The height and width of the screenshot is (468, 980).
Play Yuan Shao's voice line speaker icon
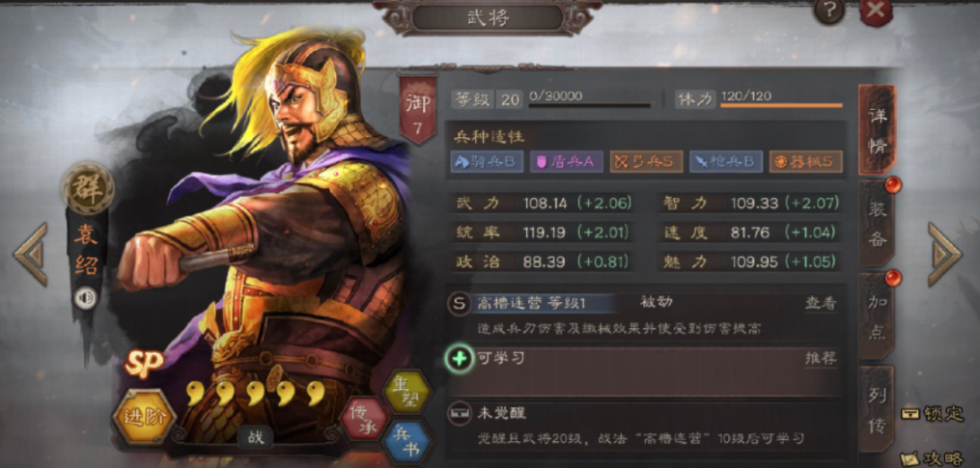click(86, 297)
